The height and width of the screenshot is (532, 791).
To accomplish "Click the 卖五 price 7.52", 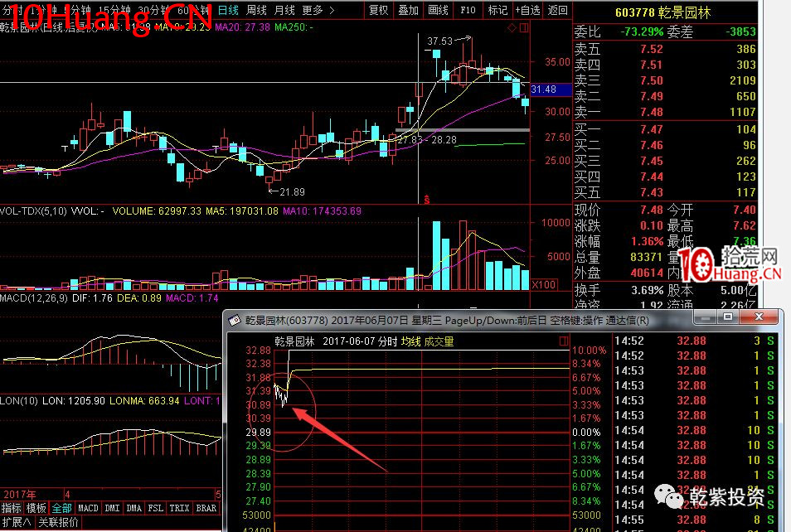I will tap(651, 49).
